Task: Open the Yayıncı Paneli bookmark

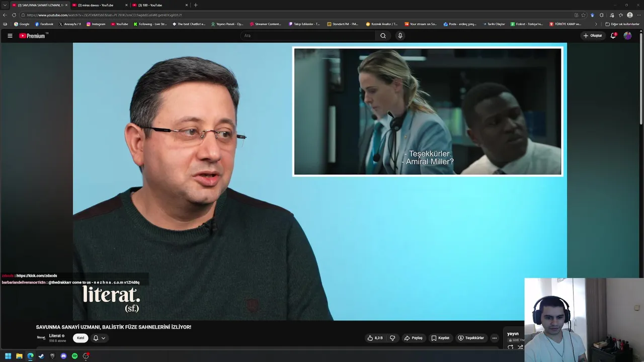Action: coord(227,24)
